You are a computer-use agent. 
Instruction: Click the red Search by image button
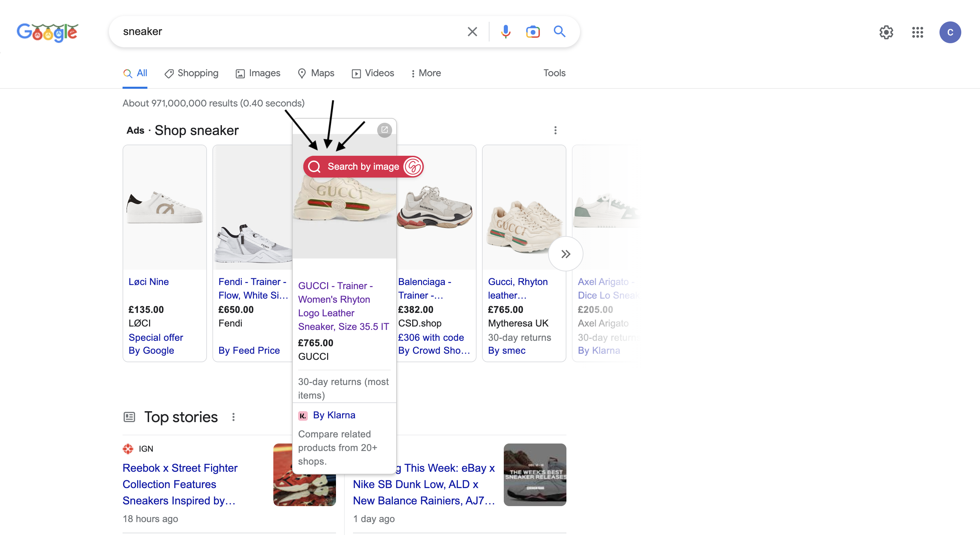(x=363, y=167)
